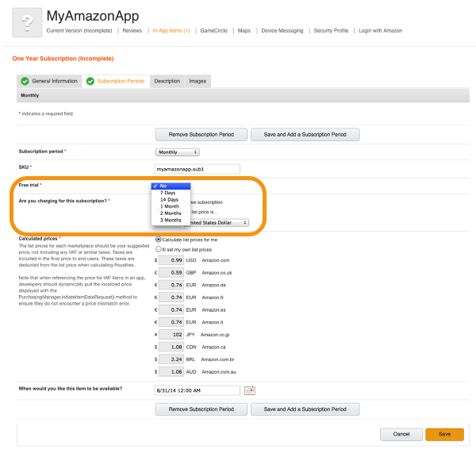Open Current Version (Incomplete) link

pos(79,31)
